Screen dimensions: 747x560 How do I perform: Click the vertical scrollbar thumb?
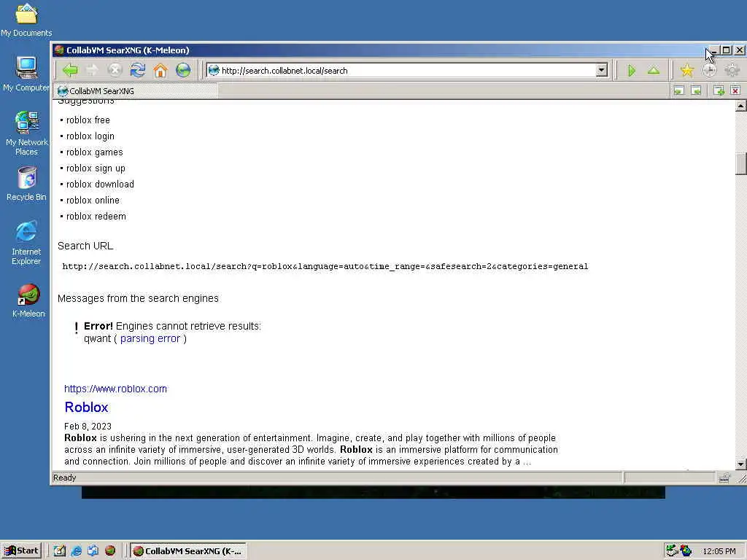[740, 164]
